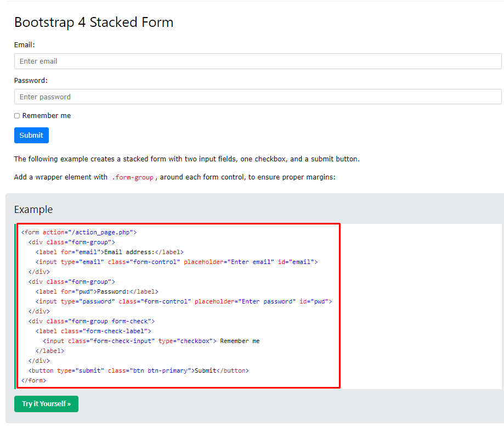
Task: Click the blue Submit button
Action: [x=31, y=135]
